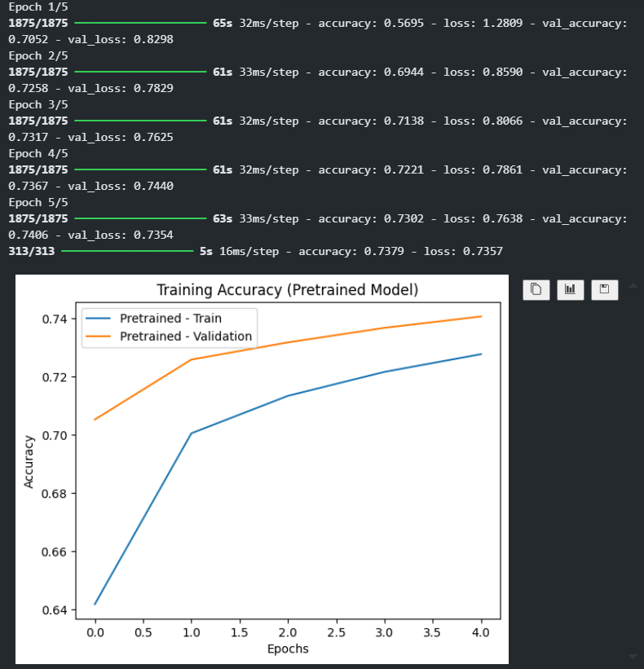This screenshot has width=644, height=669.
Task: Click the '63s' step time value
Action: [223, 218]
